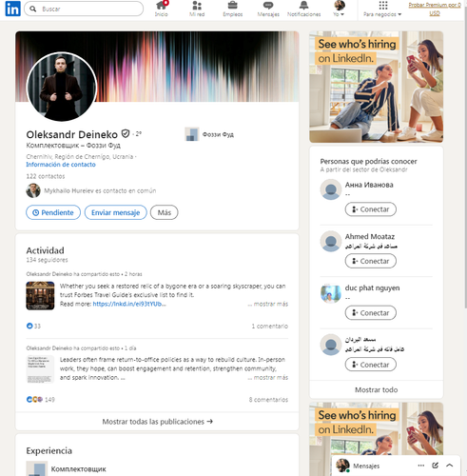Open the 8 comentarios link
The height and width of the screenshot is (476, 467).
268,400
